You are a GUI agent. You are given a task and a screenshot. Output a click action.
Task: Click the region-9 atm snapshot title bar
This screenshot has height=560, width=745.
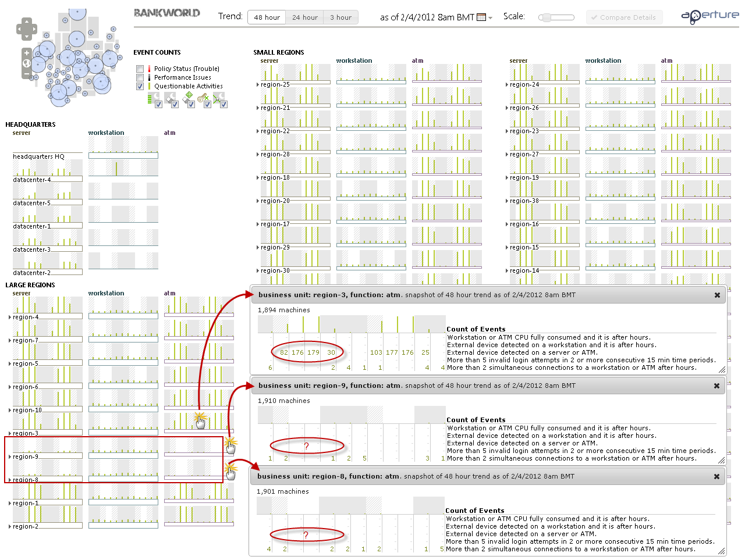pyautogui.click(x=488, y=386)
